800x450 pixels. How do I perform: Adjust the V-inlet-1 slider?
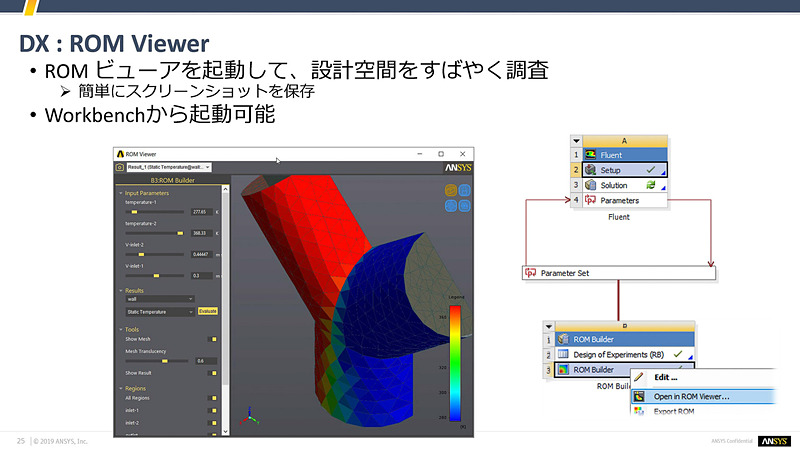pos(155,276)
